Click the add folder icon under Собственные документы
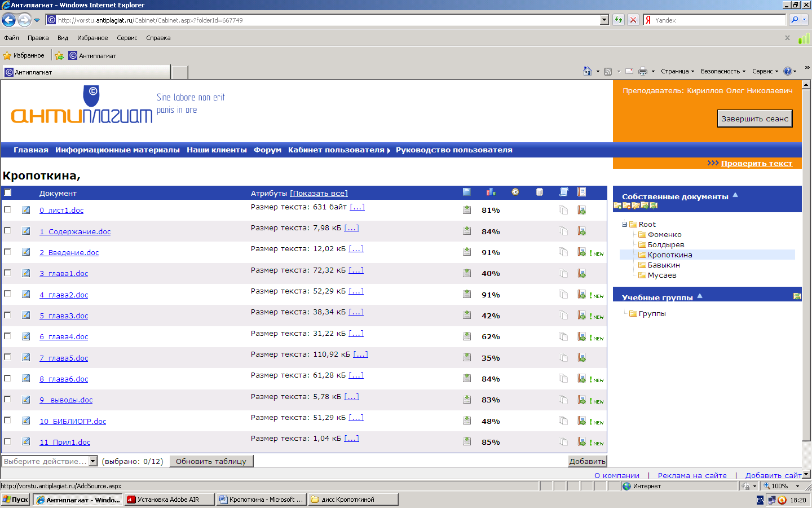Viewport: 812px width, 508px height. [617, 205]
